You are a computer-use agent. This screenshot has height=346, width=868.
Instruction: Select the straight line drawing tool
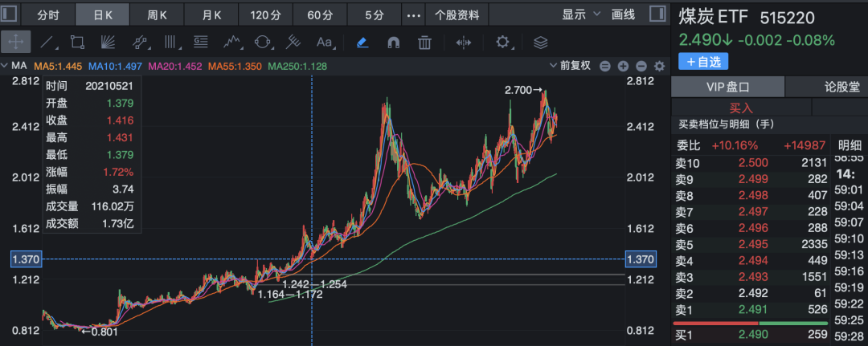pyautogui.click(x=47, y=42)
